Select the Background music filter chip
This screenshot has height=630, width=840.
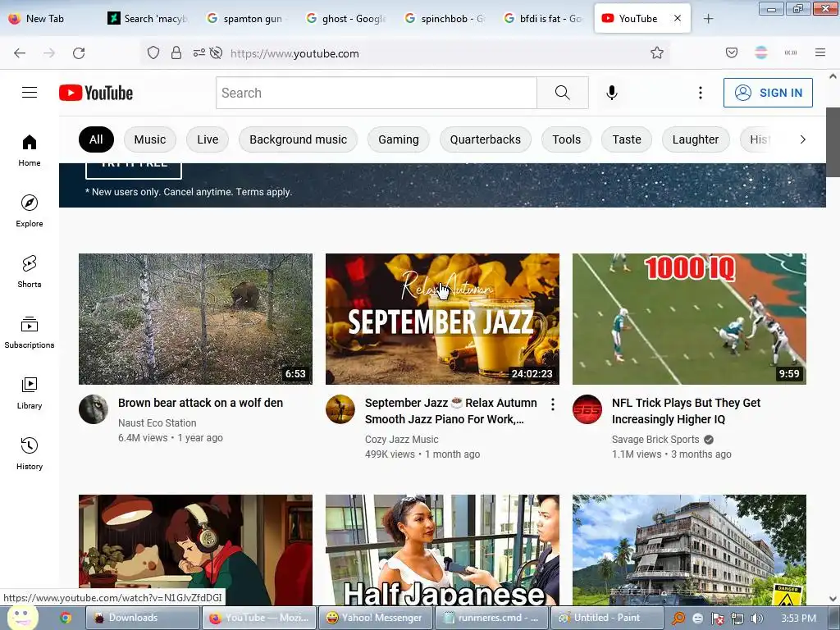click(x=298, y=139)
